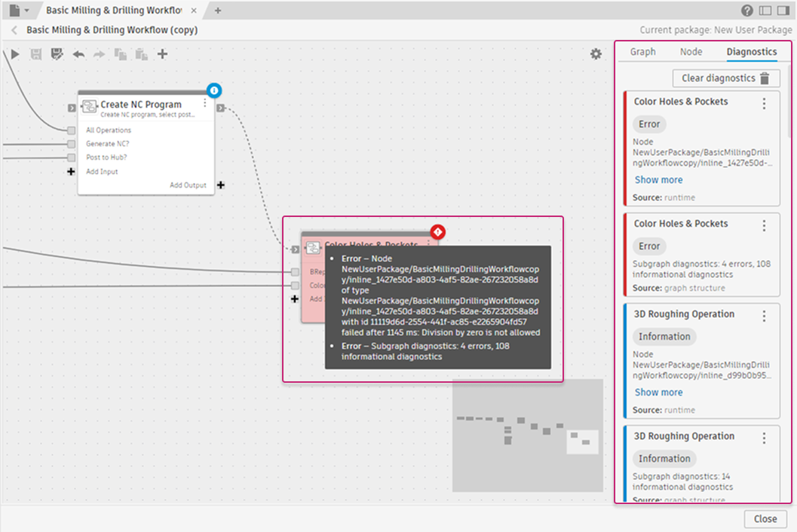Open the file document menu icon
This screenshot has width=797, height=532.
tap(15, 10)
